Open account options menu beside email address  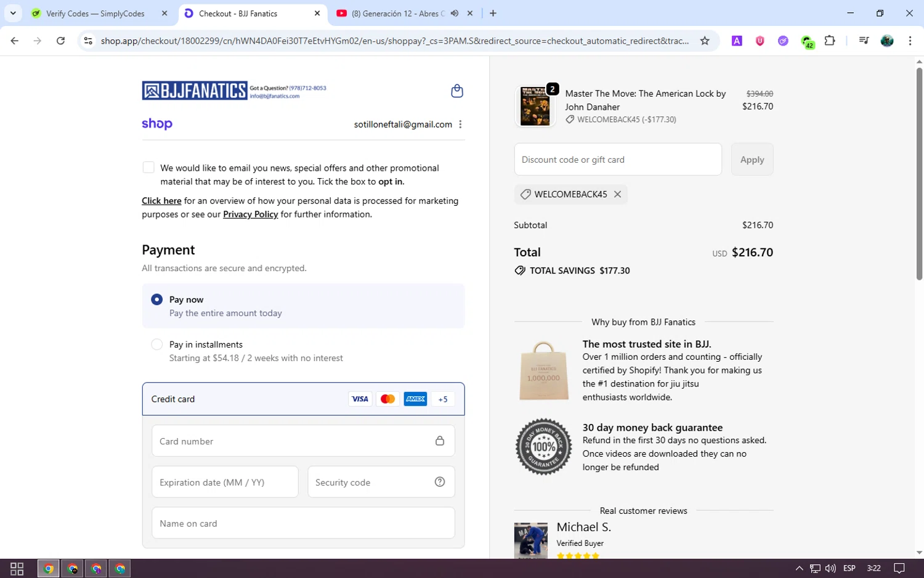pyautogui.click(x=460, y=124)
